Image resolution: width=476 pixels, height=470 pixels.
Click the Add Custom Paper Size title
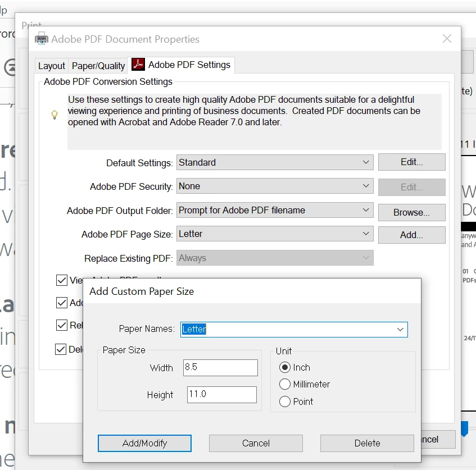(142, 291)
